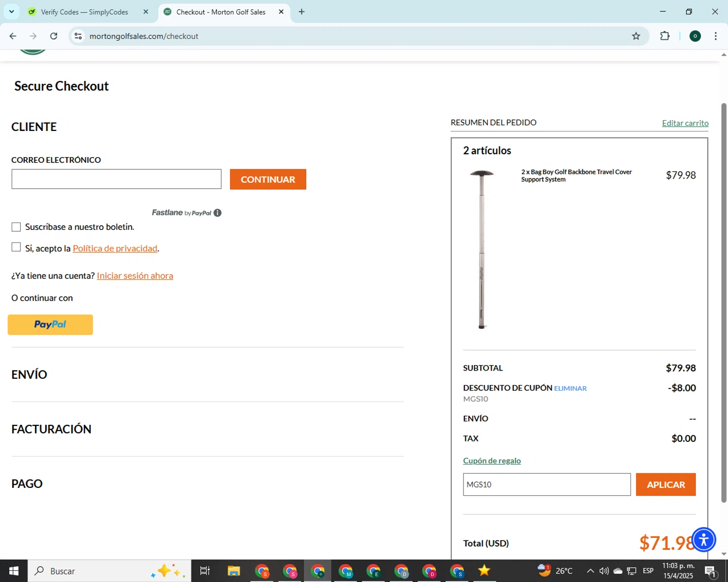
Task: Open the tab search dropdown
Action: pos(11,12)
